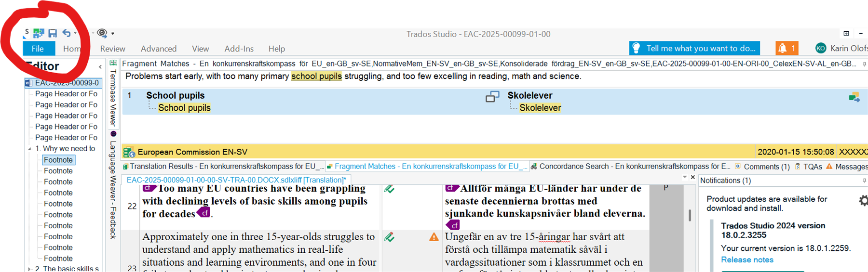
Task: Click the editor vertical scrollbar thumb
Action: (690, 215)
